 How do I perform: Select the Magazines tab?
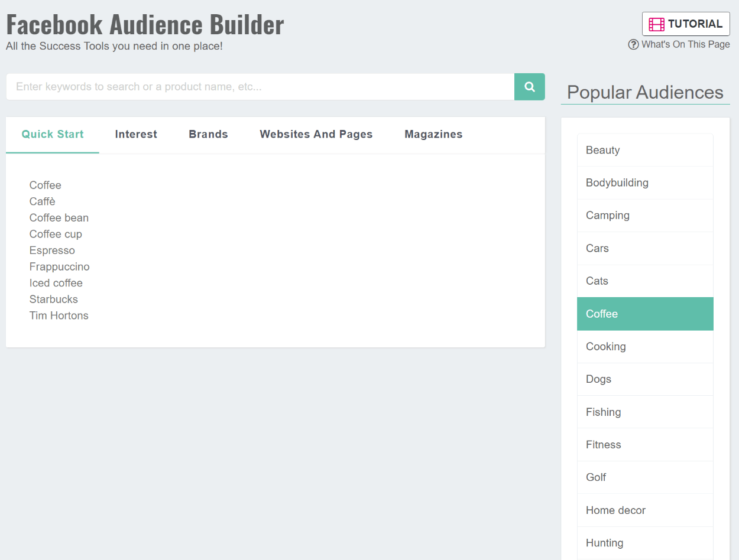pyautogui.click(x=433, y=135)
